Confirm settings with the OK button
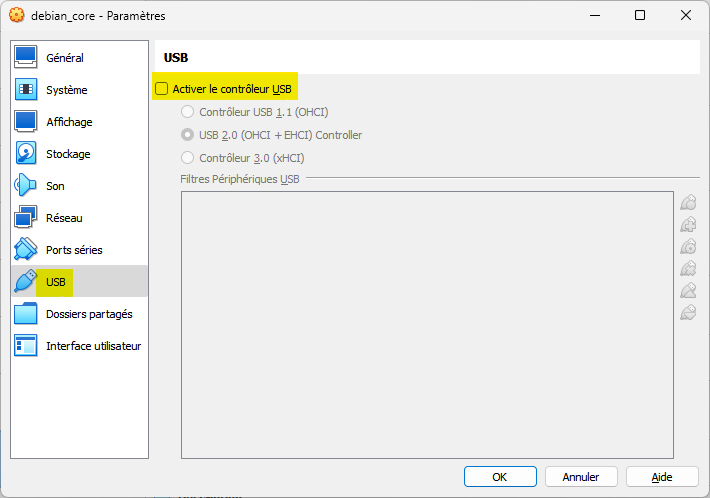The image size is (710, 498). pos(500,477)
